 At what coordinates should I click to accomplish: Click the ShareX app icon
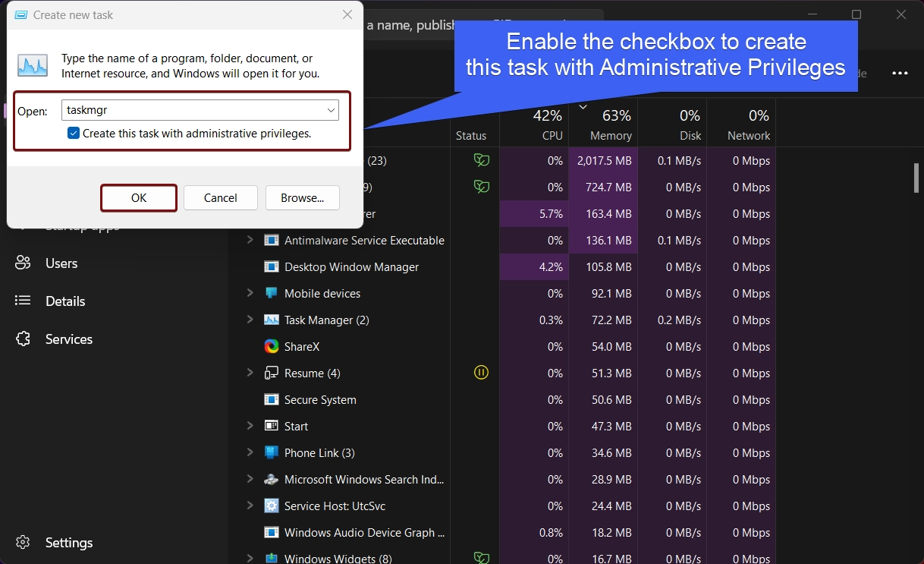pos(272,347)
